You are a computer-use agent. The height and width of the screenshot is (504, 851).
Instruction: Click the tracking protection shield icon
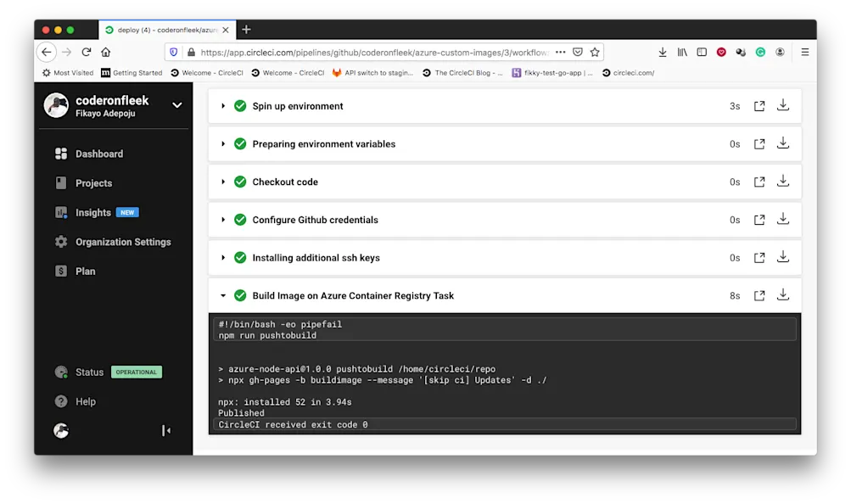coord(174,52)
